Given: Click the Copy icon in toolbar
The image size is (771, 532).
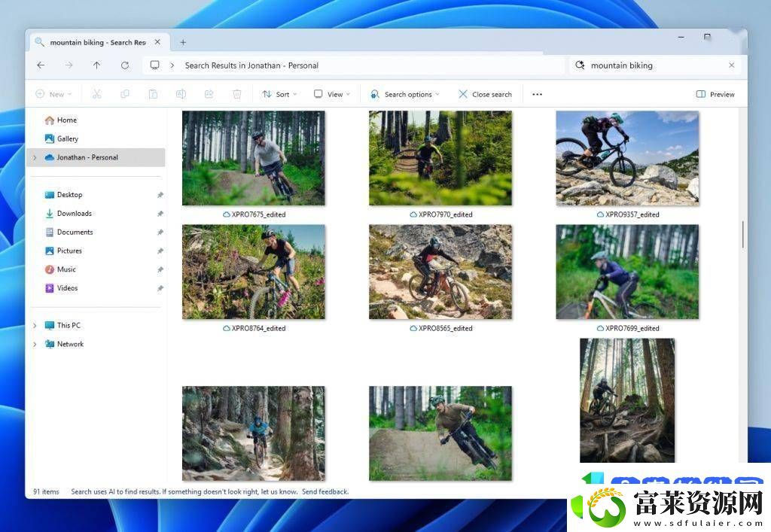Looking at the screenshot, I should [125, 94].
